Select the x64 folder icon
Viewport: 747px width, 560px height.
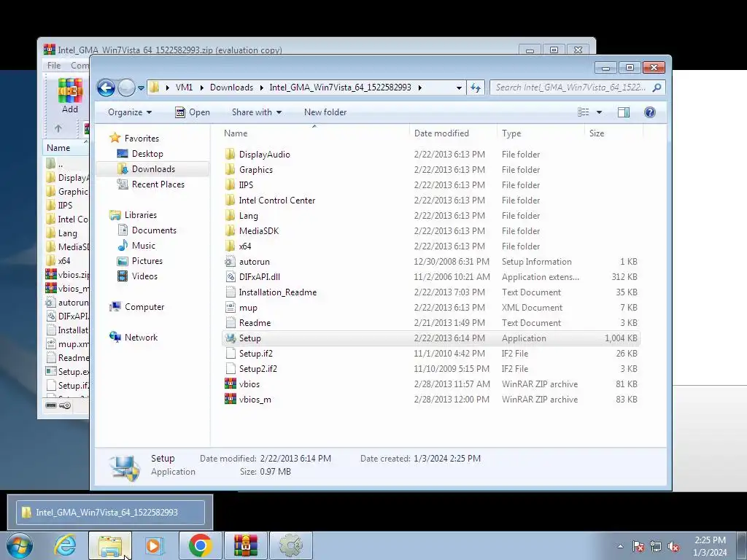tap(230, 246)
